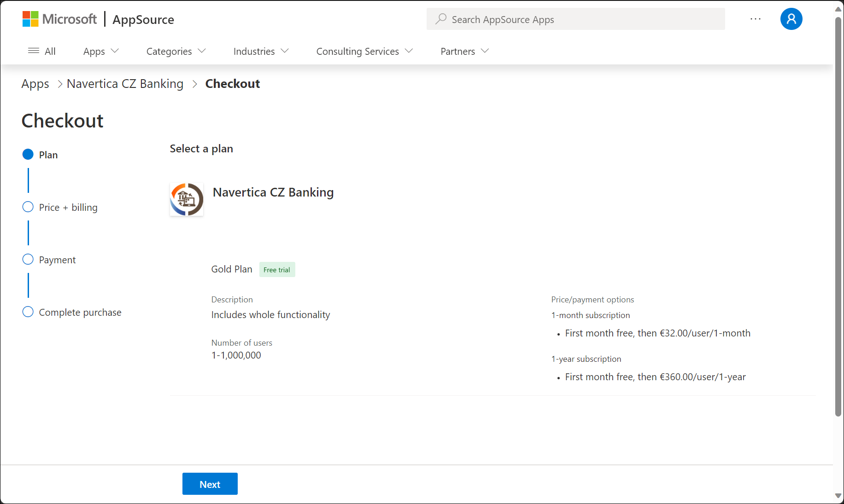Click the Free trial badge
This screenshot has width=844, height=504.
click(x=277, y=270)
